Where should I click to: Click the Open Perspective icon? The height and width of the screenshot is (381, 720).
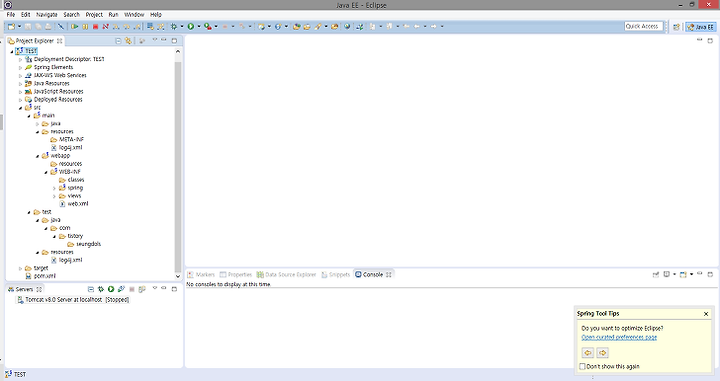676,27
